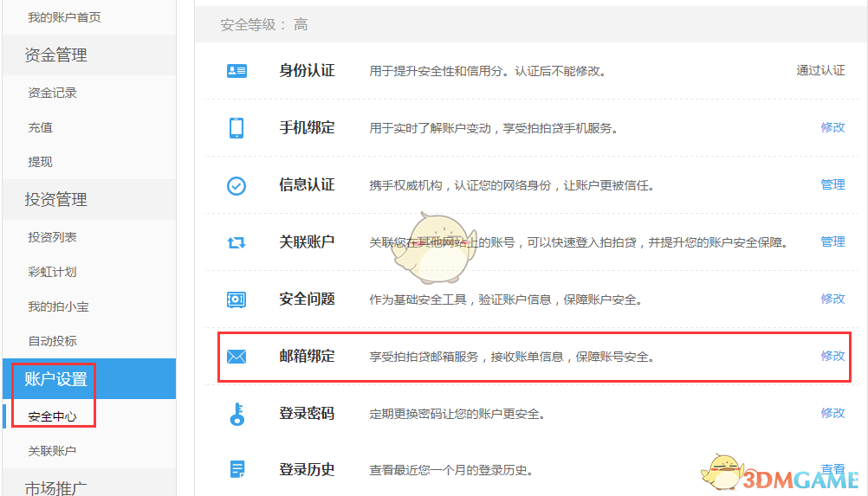Click the key icon for 登录密码

click(x=236, y=414)
